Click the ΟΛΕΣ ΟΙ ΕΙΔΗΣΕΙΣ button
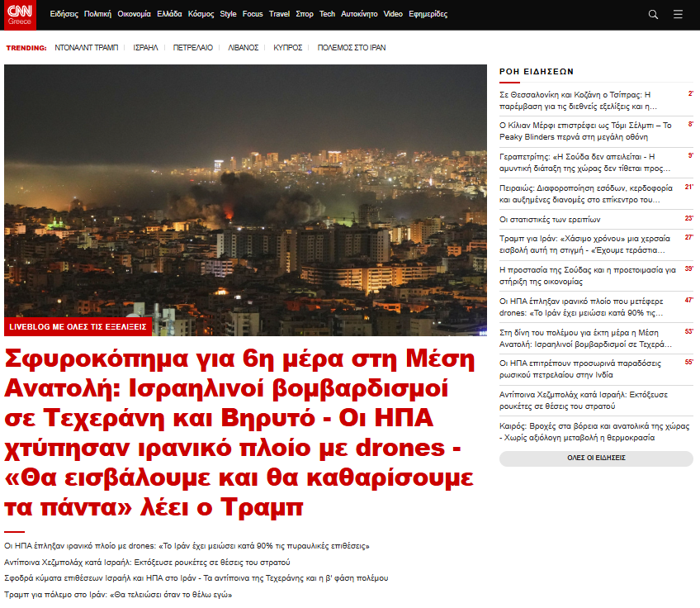The width and height of the screenshot is (700, 608). coord(596,458)
